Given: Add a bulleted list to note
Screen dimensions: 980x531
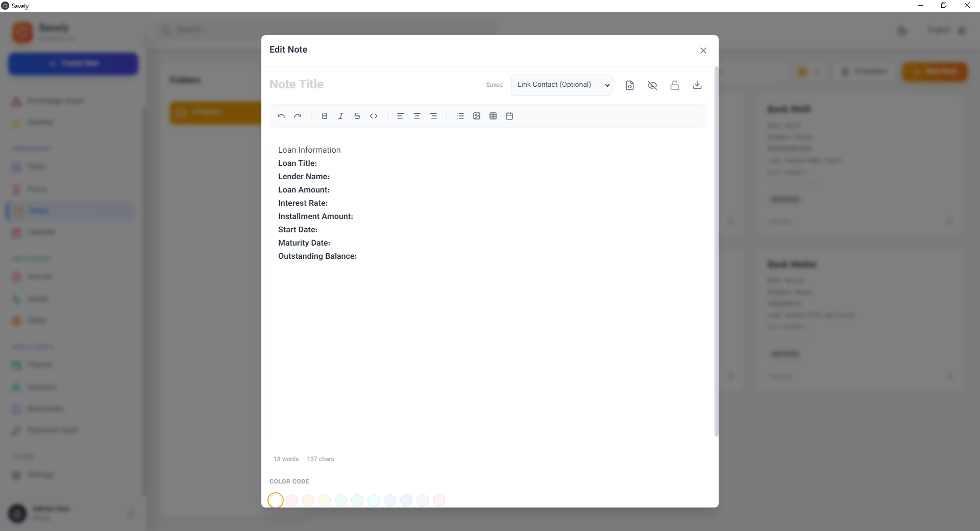Looking at the screenshot, I should [x=460, y=116].
